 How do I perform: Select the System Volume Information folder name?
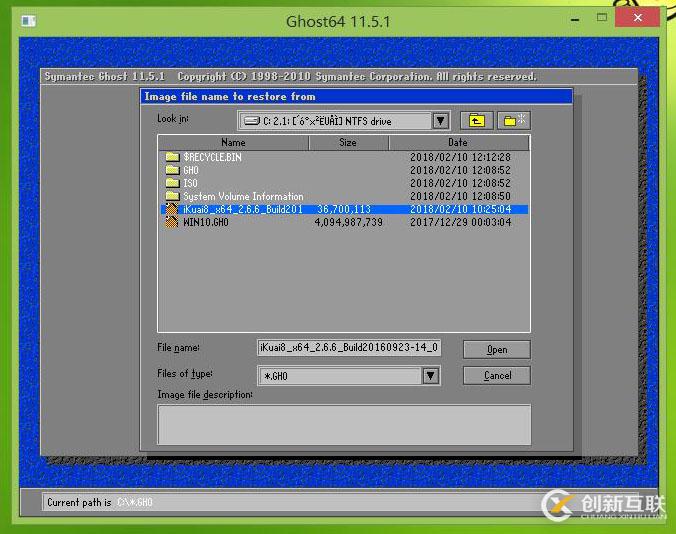click(243, 196)
